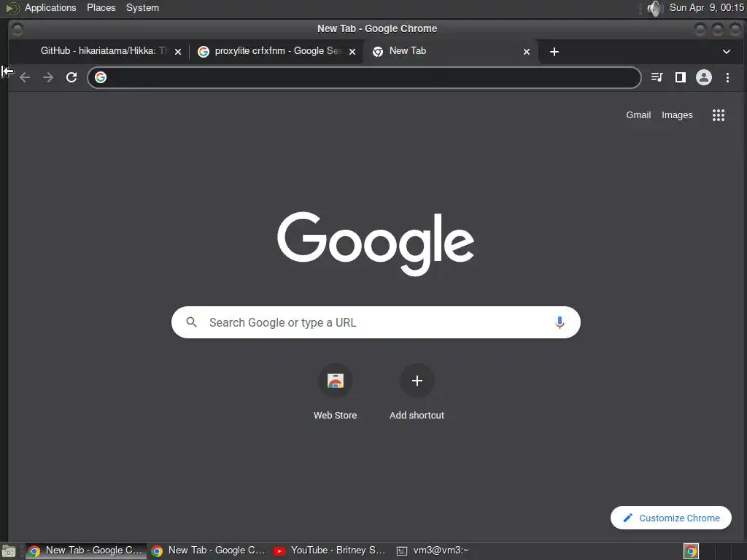Go forward with the forward arrow
The width and height of the screenshot is (747, 560).
point(48,77)
